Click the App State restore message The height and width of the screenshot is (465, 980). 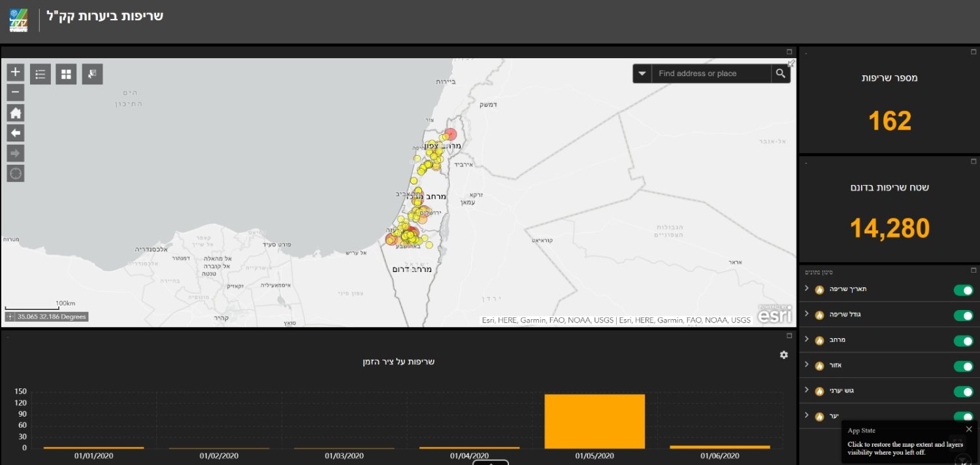point(904,448)
